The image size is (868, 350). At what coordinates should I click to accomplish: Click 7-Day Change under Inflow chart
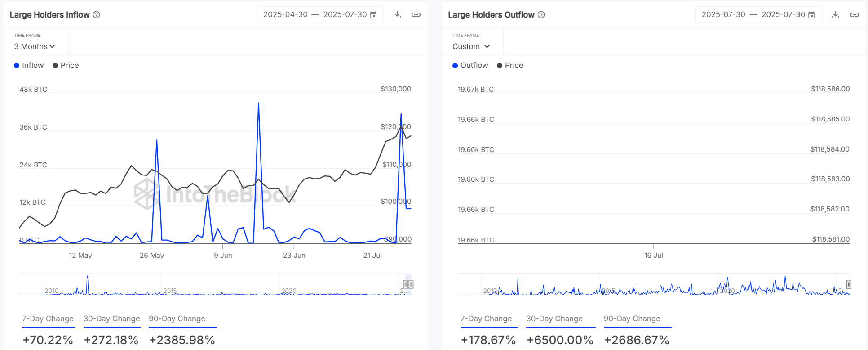(48, 319)
